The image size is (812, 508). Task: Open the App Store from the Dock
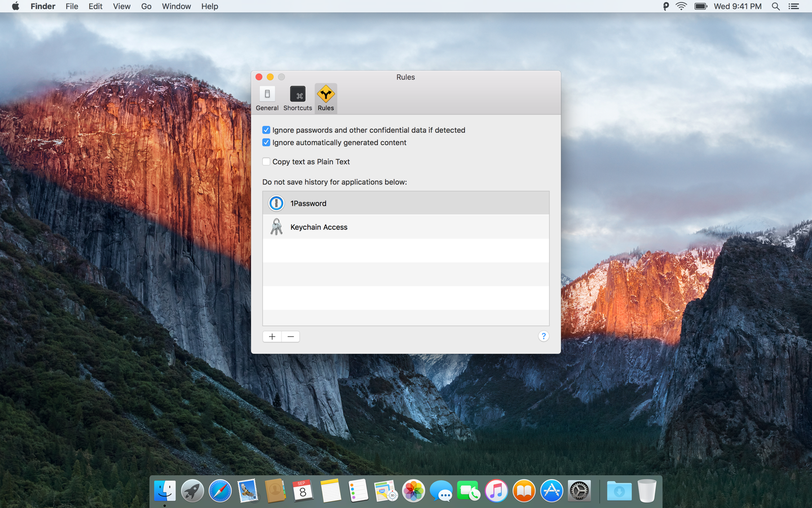tap(551, 491)
